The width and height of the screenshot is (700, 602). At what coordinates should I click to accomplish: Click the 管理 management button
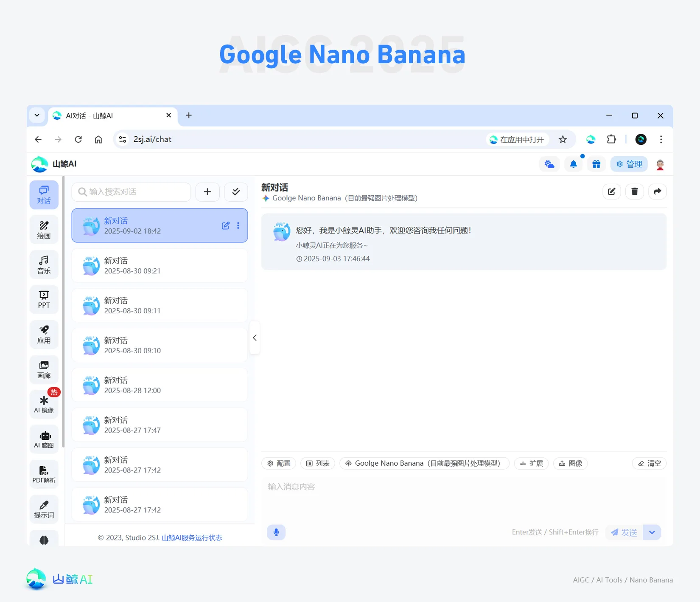tap(629, 164)
